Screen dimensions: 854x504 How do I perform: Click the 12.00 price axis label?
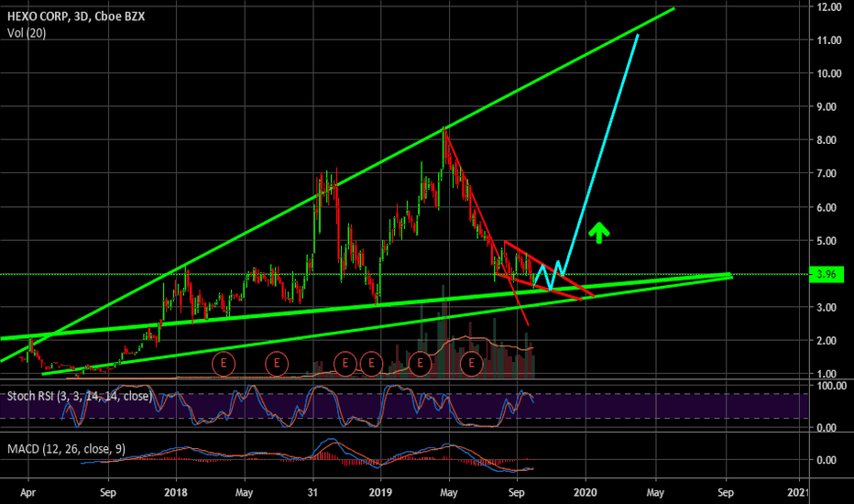(829, 7)
